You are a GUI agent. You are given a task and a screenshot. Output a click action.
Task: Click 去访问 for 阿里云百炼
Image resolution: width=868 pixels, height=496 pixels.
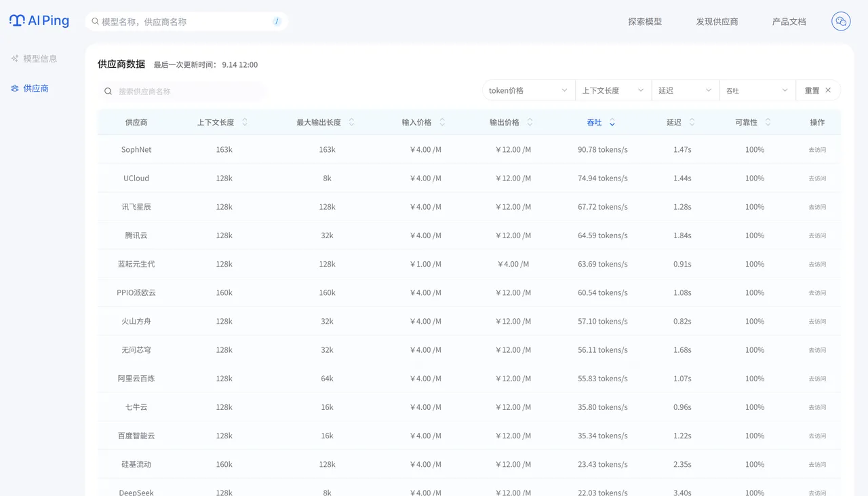point(817,379)
